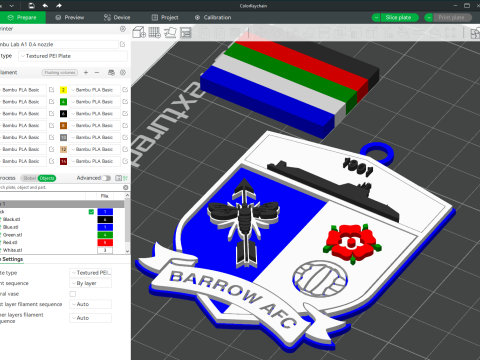The height and width of the screenshot is (360, 480).
Task: Click the tan filament 12 color swatch
Action: (x=63, y=149)
